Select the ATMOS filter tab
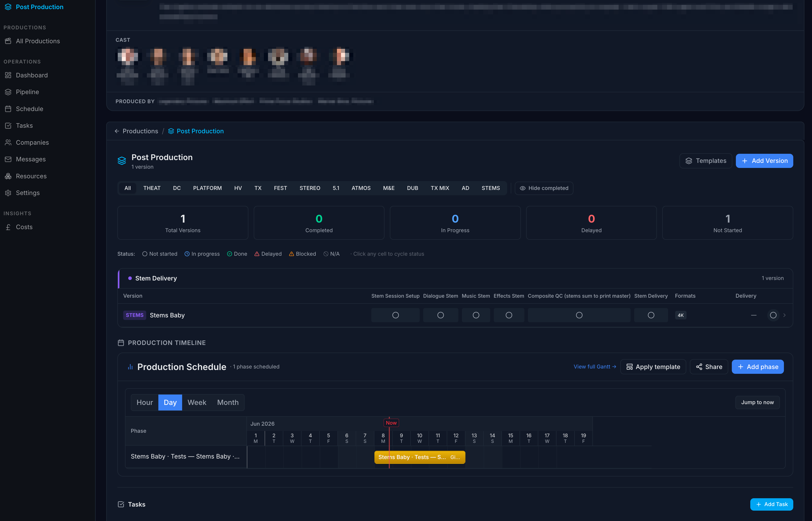The width and height of the screenshot is (812, 521). click(361, 188)
